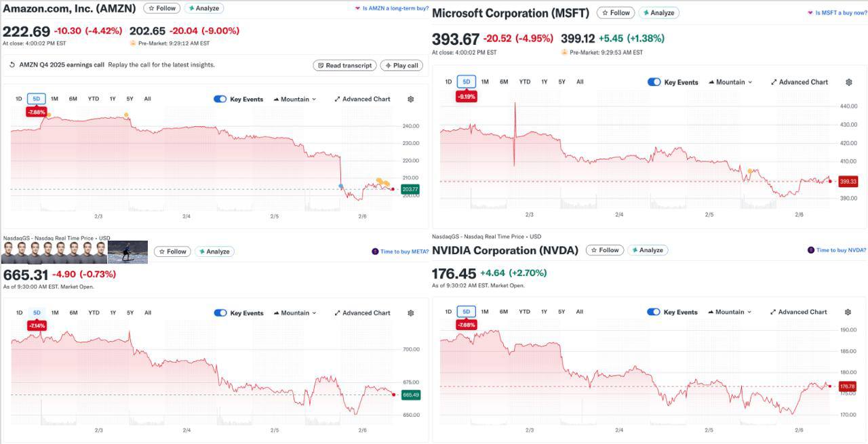Click Advanced Chart expand icon for Microsoft
868x444 pixels.
pyautogui.click(x=774, y=82)
